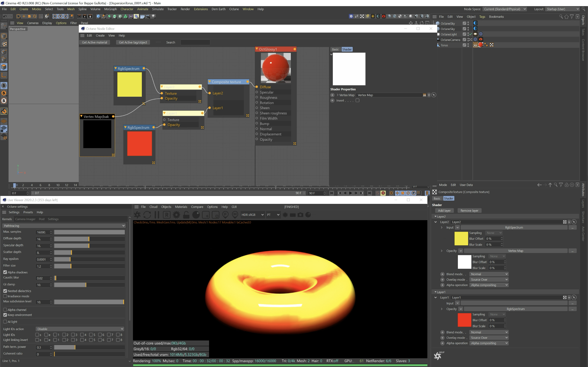Toggle the Invert checkbox in Shader Properties

358,101
